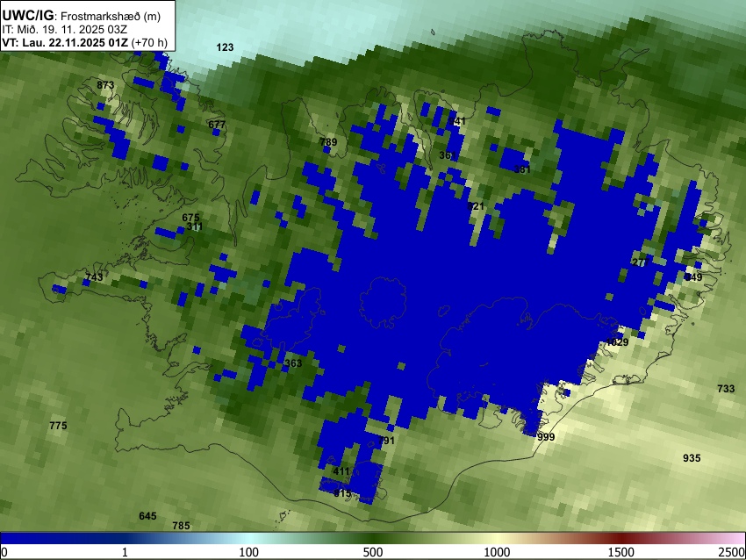The width and height of the screenshot is (746, 560).
Task: Click the 1029 value label
Action: point(617,342)
